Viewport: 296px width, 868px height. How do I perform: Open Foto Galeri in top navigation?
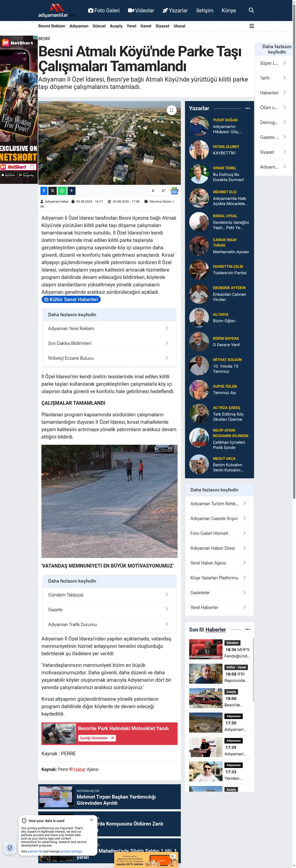point(104,11)
